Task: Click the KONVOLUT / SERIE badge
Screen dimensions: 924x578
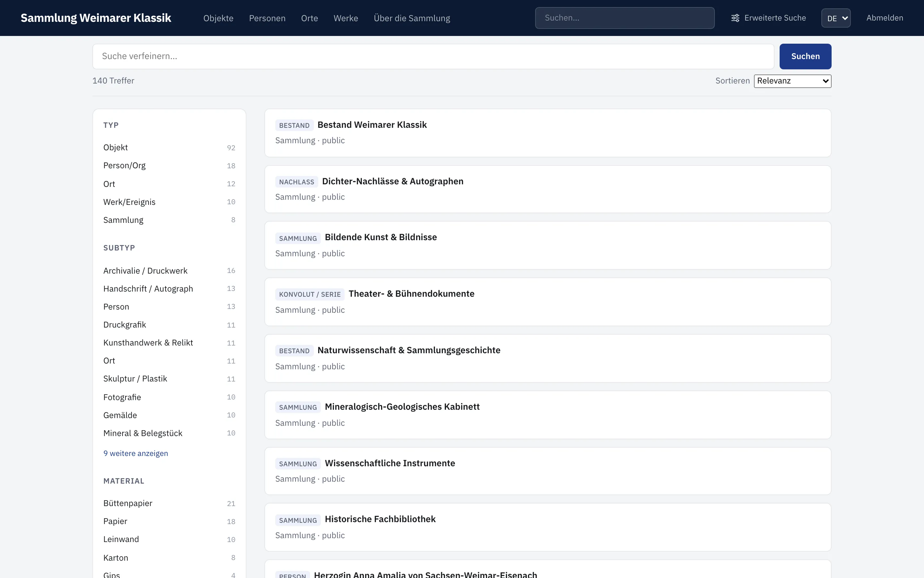Action: pos(310,294)
